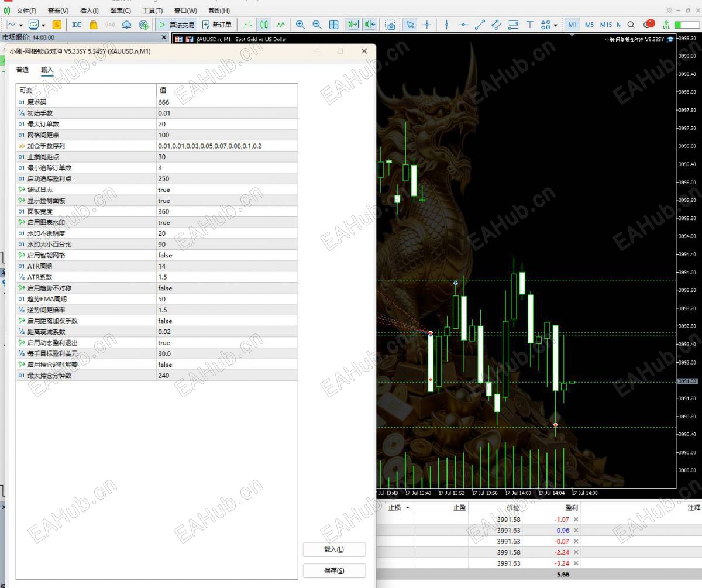Viewport: 702px width, 588px height.
Task: Edit the 加仓手数序列 value field
Action: point(226,146)
